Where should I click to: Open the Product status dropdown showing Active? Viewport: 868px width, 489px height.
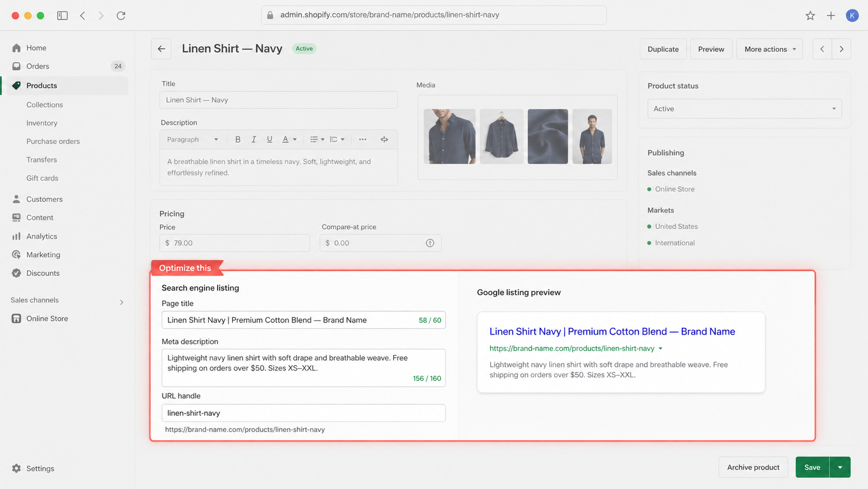click(x=744, y=109)
